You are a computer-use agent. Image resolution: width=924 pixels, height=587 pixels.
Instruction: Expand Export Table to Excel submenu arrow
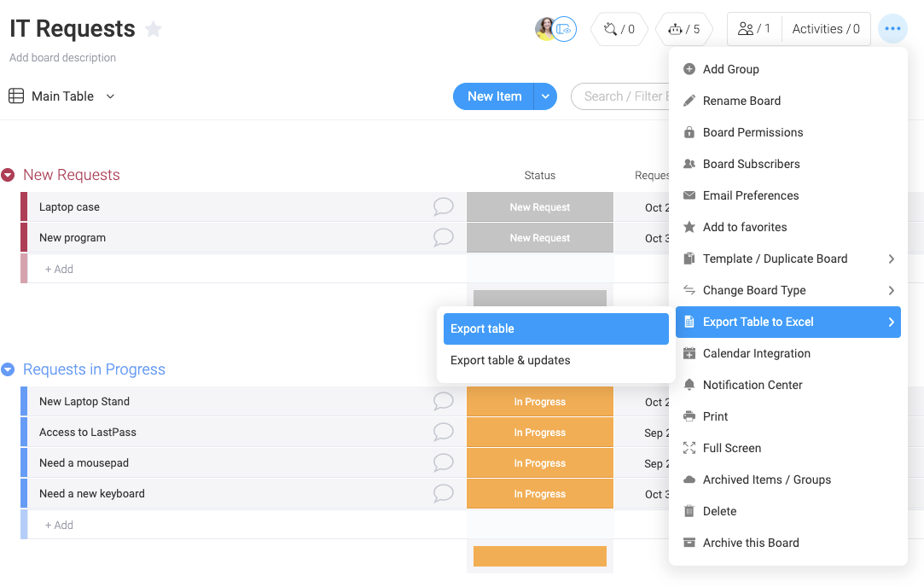pyautogui.click(x=891, y=322)
